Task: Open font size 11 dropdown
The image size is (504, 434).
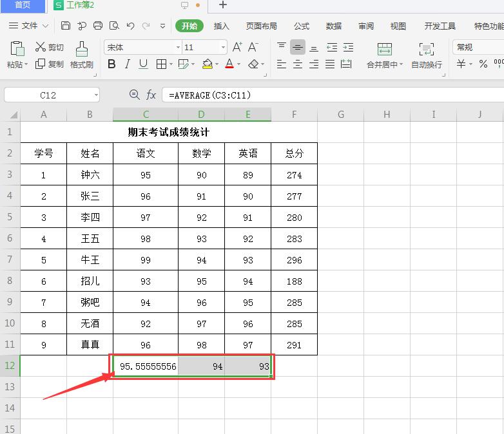Action: [x=223, y=48]
